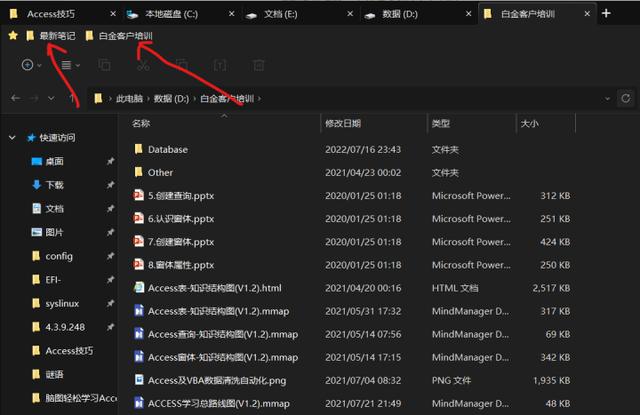Image resolution: width=640 pixels, height=415 pixels.
Task: Select Access表-知识结构图(V1.2).html file icon
Action: (x=139, y=288)
